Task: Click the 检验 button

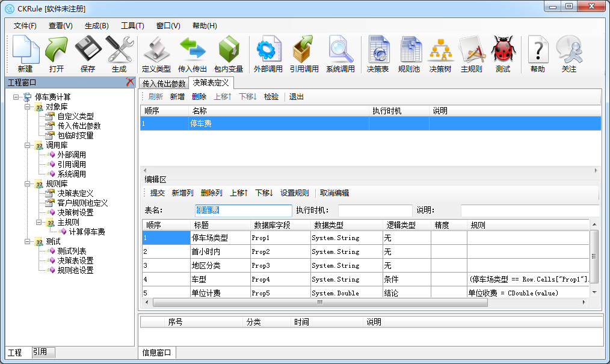Action: [271, 97]
